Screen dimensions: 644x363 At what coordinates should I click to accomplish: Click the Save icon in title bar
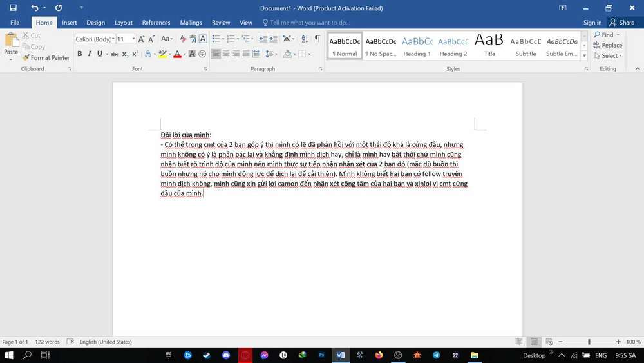point(13,8)
